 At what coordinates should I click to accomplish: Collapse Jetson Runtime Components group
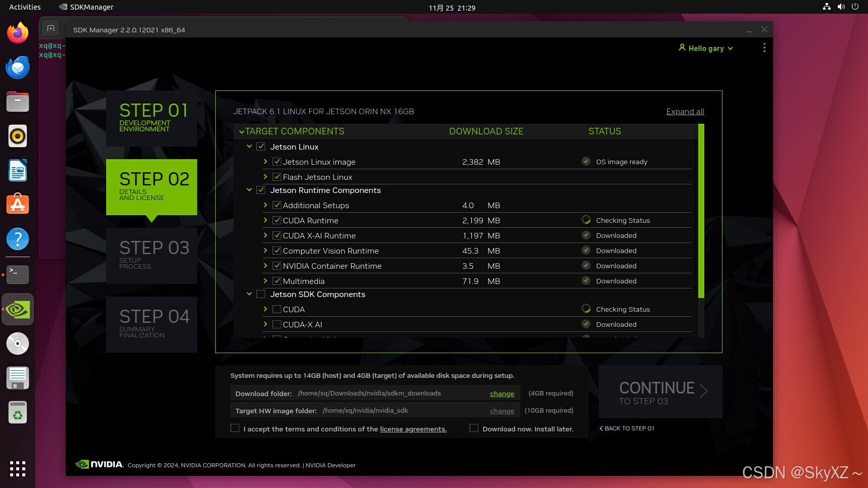point(249,190)
